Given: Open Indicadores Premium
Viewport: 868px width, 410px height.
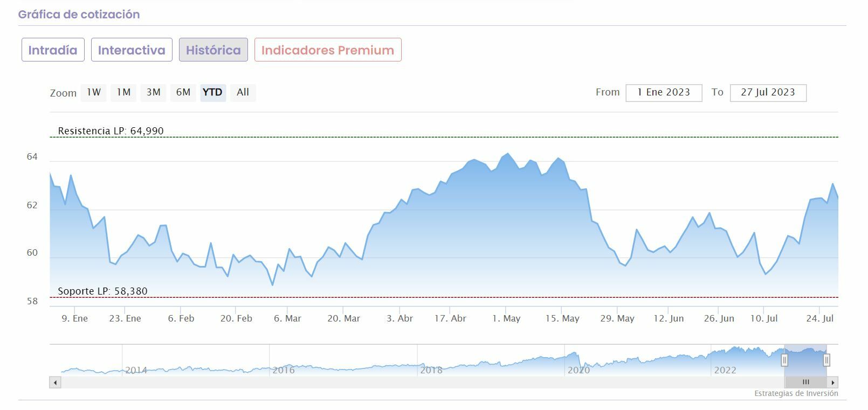Looking at the screenshot, I should coord(328,50).
